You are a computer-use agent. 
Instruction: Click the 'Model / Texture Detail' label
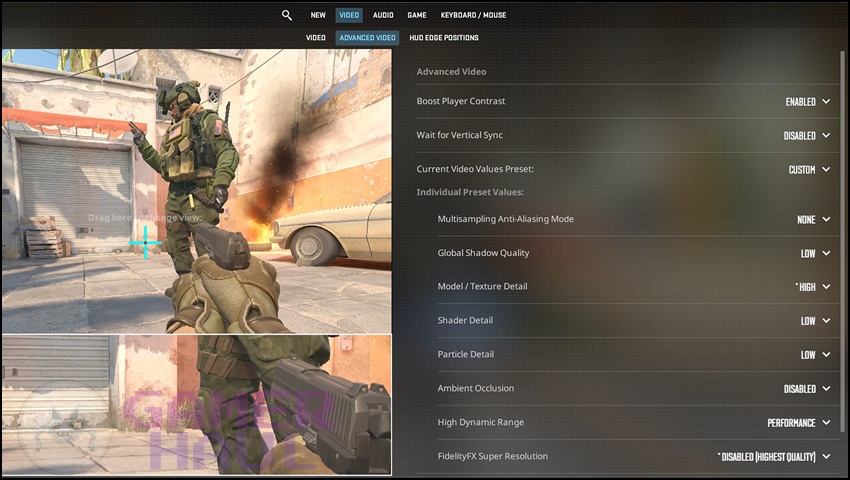(482, 286)
